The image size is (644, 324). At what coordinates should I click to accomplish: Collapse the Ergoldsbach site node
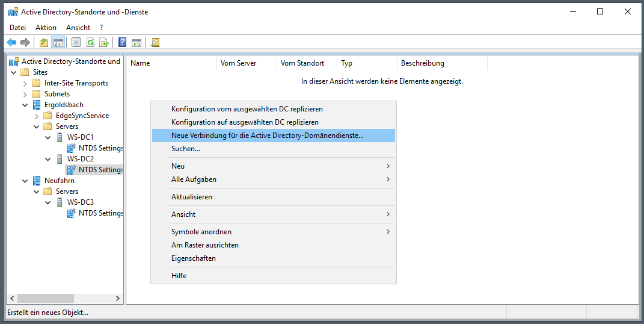pos(25,105)
